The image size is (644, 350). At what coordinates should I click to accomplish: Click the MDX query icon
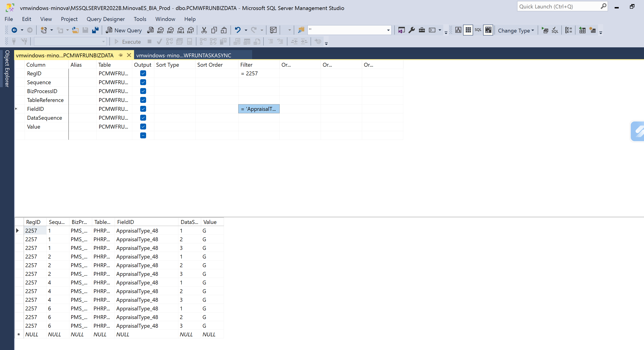(x=160, y=30)
